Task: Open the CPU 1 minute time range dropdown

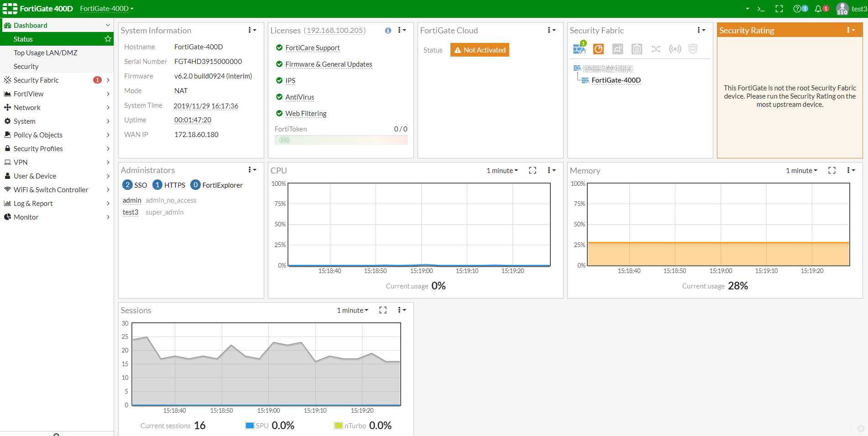Action: (x=502, y=170)
